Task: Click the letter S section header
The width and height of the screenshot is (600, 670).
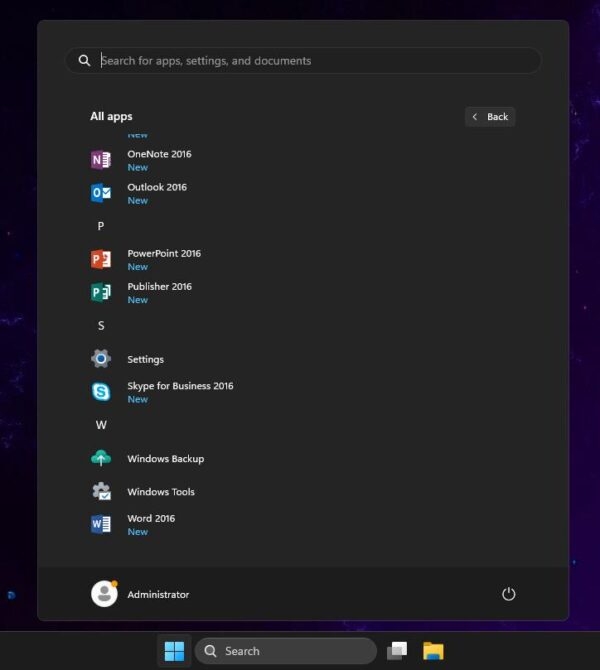Action: [100, 326]
